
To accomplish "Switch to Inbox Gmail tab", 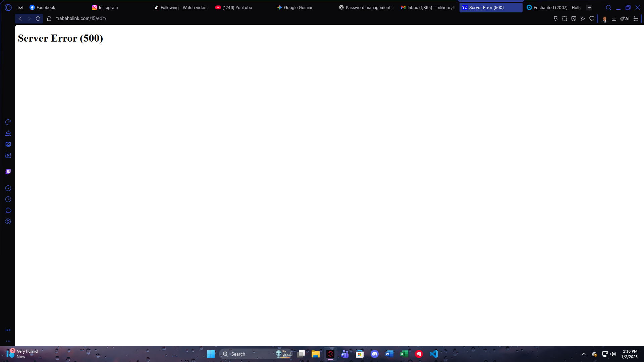I will (428, 7).
